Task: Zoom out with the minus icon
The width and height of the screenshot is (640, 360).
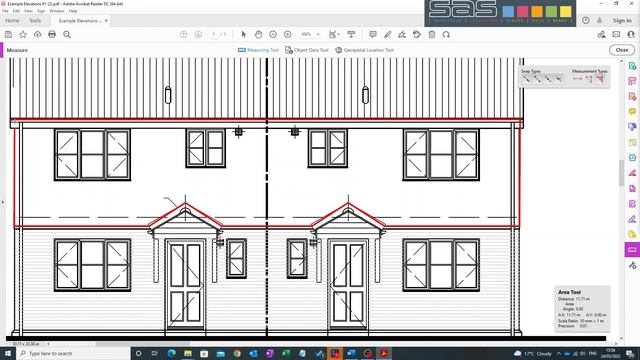Action: pos(273,35)
